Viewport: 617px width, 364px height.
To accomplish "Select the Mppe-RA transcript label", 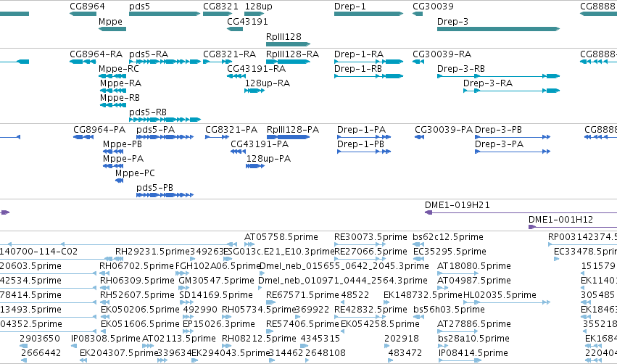I will pos(120,83).
